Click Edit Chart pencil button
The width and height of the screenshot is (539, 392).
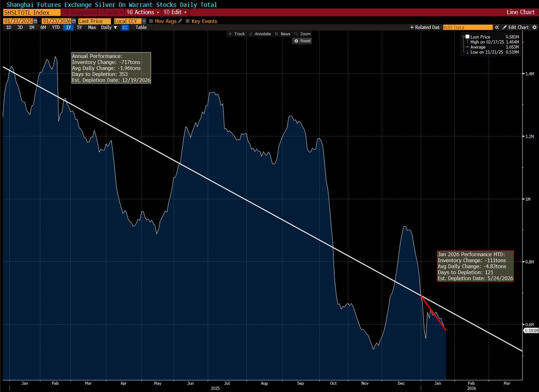tap(516, 27)
